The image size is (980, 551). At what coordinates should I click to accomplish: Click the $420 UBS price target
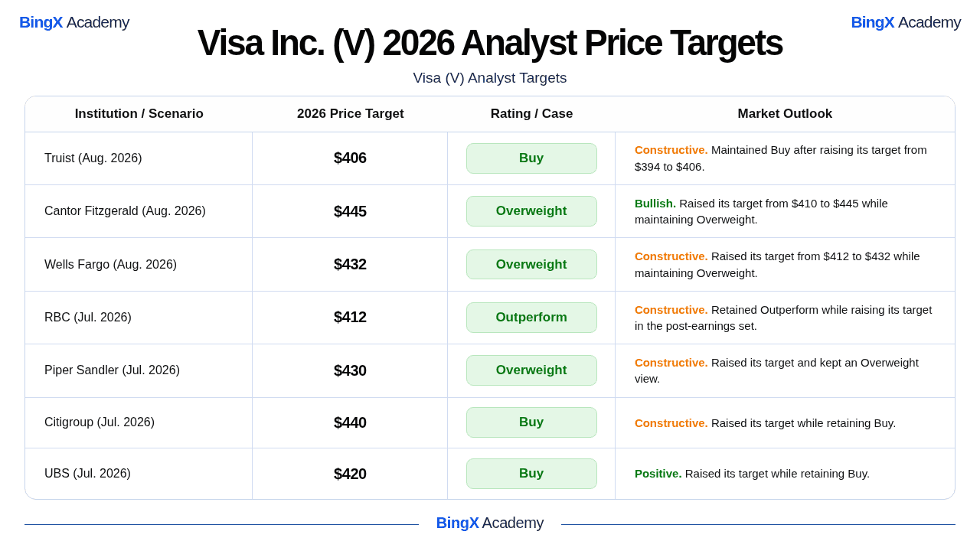pos(350,474)
